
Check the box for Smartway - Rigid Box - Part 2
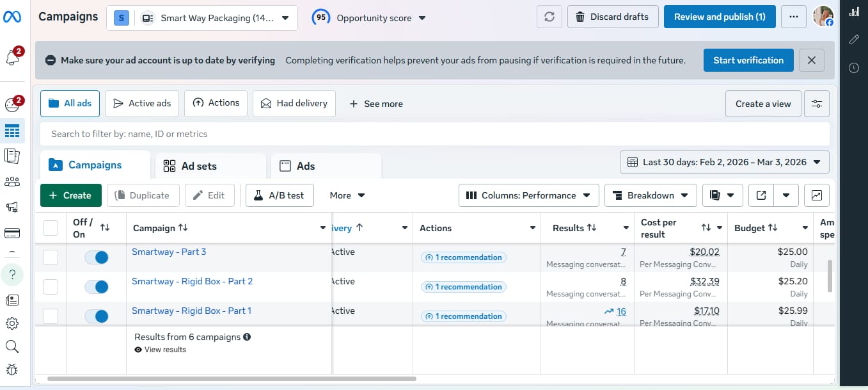click(x=51, y=287)
